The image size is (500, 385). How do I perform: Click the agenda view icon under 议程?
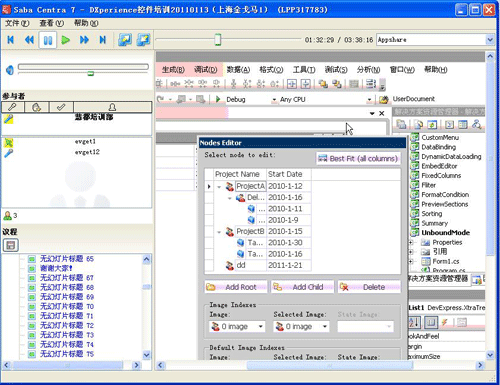(x=11, y=245)
